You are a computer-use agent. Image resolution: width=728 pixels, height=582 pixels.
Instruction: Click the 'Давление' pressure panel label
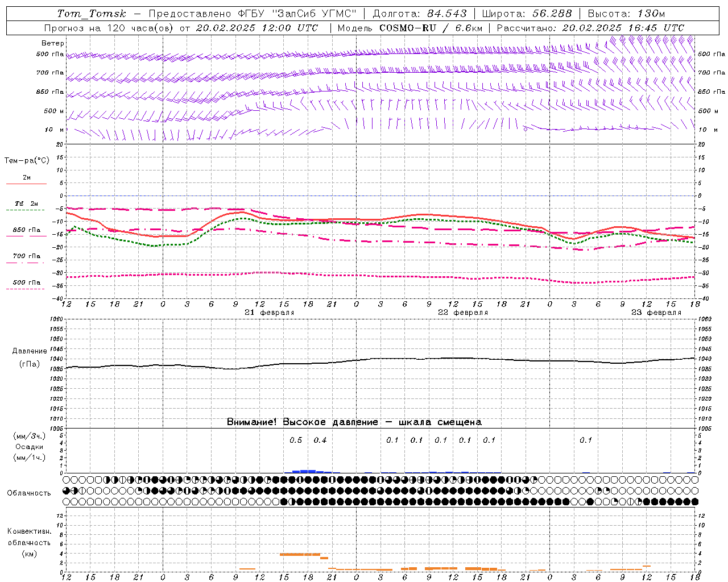[x=30, y=351]
